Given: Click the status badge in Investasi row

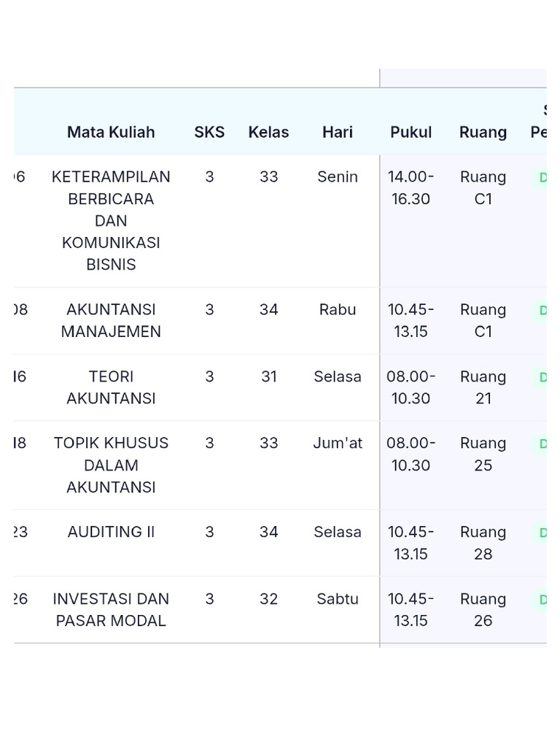Looking at the screenshot, I should click(541, 600).
